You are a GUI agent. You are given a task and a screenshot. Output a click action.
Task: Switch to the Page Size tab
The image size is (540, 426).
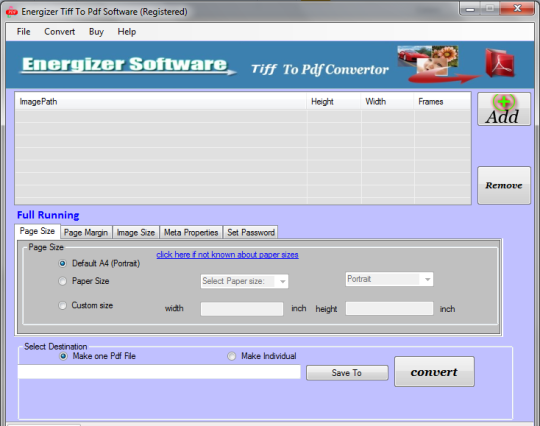(38, 231)
